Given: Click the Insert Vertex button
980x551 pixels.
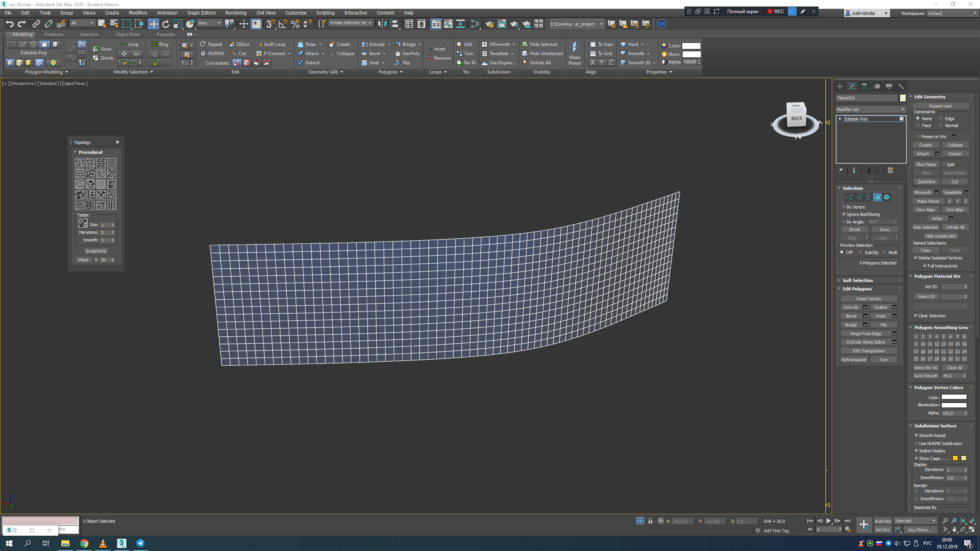Looking at the screenshot, I should (x=869, y=299).
